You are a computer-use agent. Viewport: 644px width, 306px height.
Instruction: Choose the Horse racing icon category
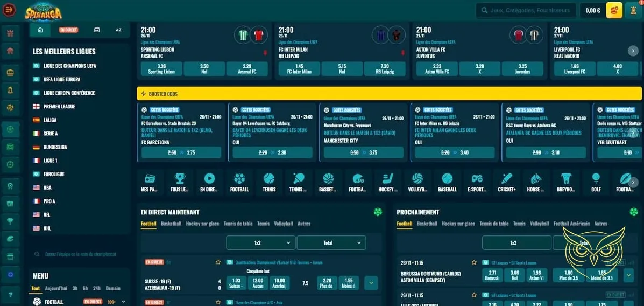[x=536, y=183]
